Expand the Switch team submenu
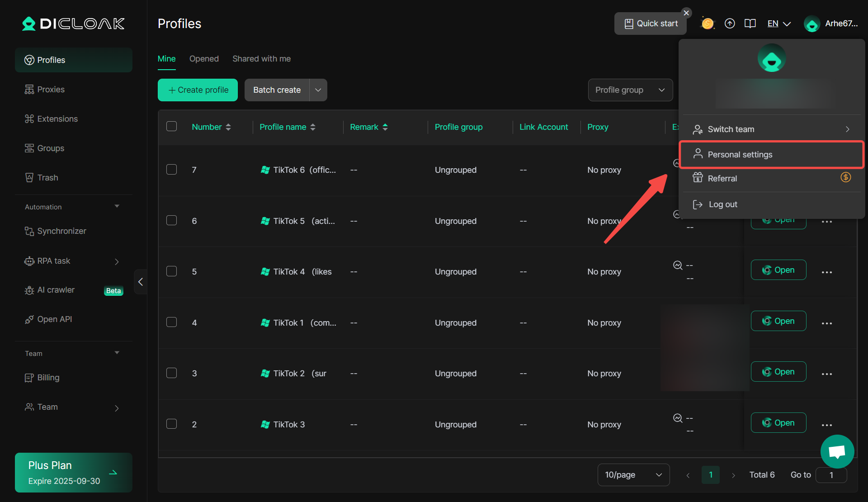This screenshot has height=502, width=868. click(x=772, y=129)
